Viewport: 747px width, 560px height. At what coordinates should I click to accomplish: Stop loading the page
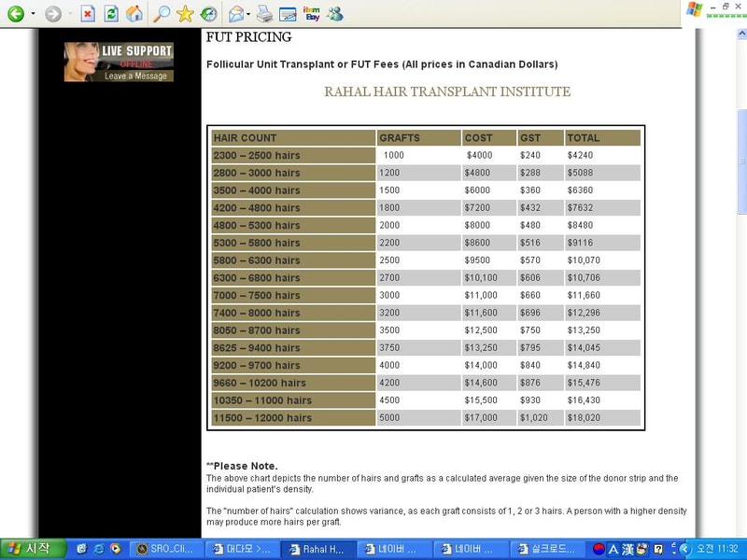click(x=87, y=14)
